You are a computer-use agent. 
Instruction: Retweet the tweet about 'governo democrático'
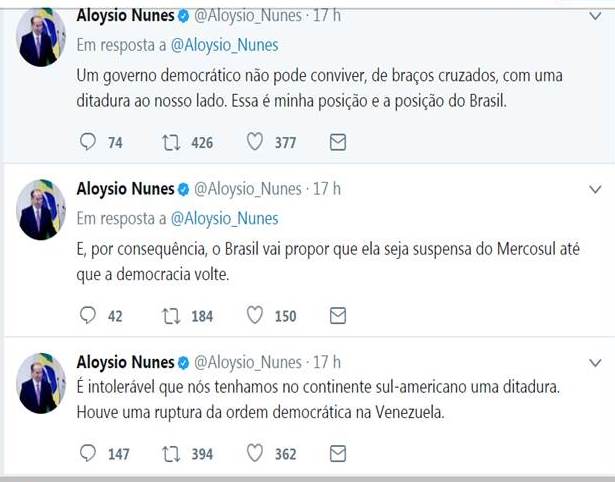(x=171, y=143)
